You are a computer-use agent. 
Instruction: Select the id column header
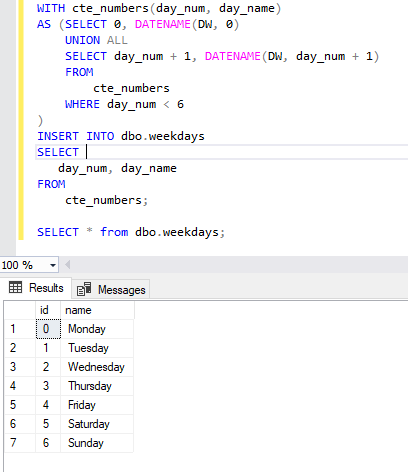click(48, 310)
